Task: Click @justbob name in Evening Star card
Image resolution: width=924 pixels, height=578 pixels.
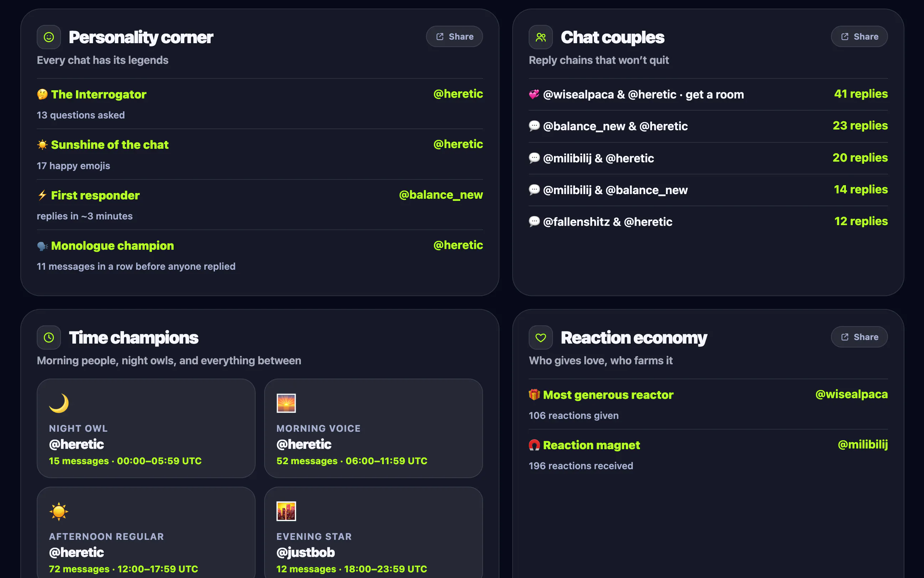Action: coord(306,552)
